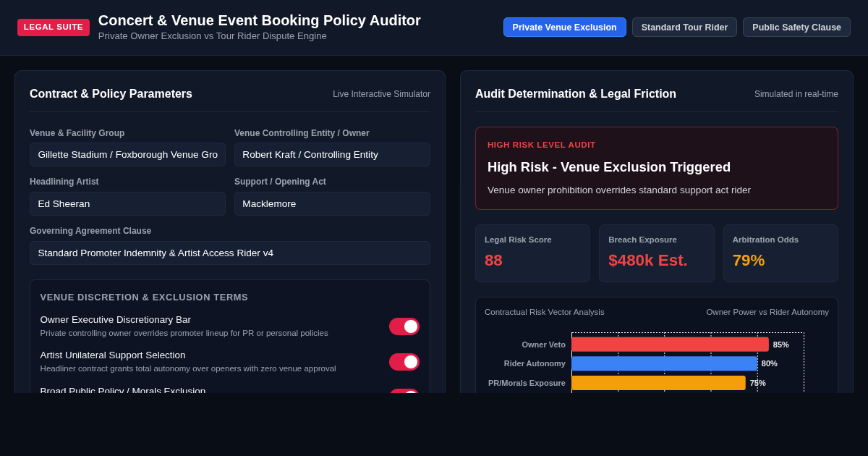Open the Public Safety Clause preset

(x=796, y=28)
